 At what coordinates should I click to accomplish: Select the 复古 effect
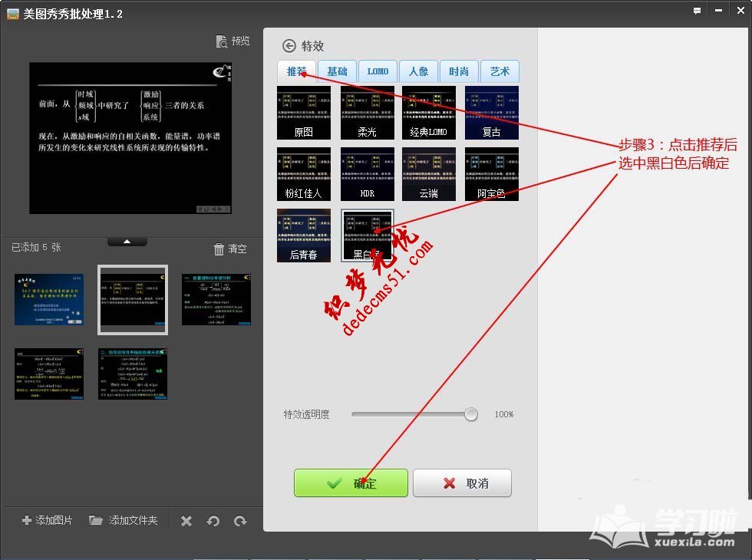point(491,111)
